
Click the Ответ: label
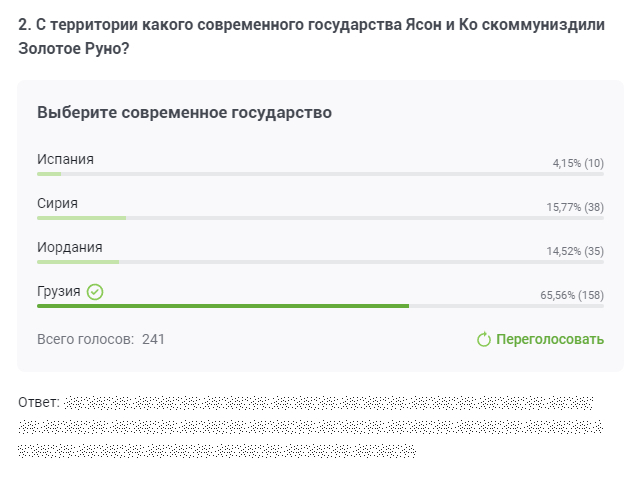click(39, 402)
